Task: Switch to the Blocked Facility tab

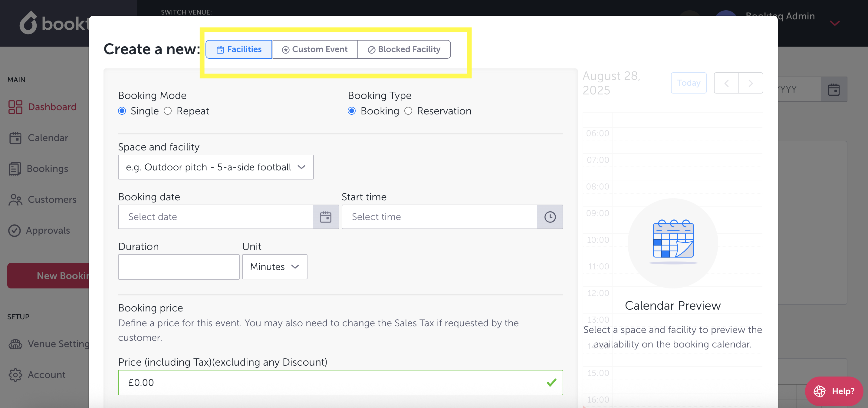Action: click(404, 49)
